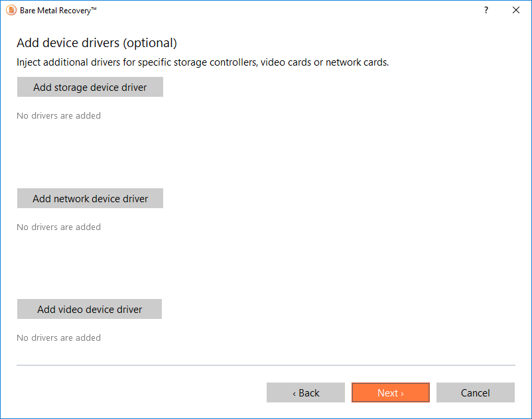Click the trademark symbol in window title
532x419 pixels.
94,9
